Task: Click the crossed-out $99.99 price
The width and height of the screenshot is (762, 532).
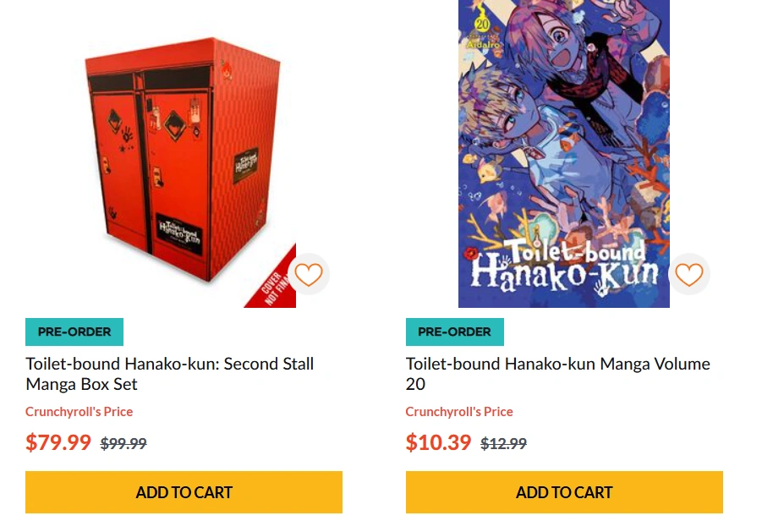Action: coord(123,443)
